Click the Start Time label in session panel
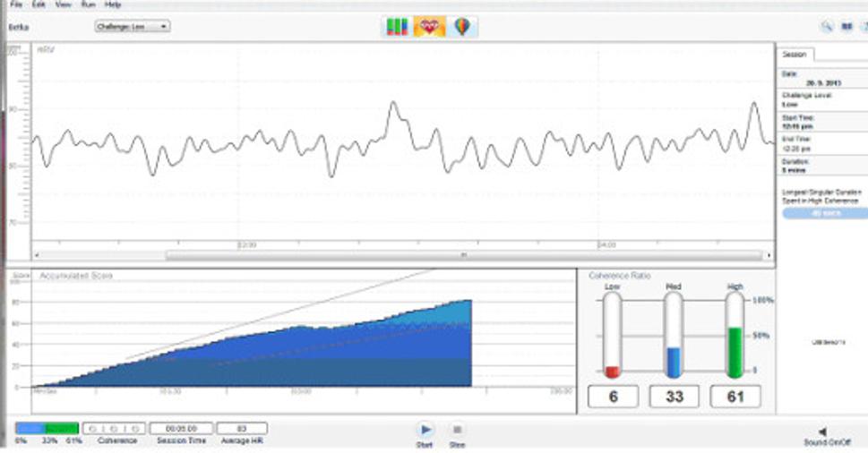 coord(798,118)
